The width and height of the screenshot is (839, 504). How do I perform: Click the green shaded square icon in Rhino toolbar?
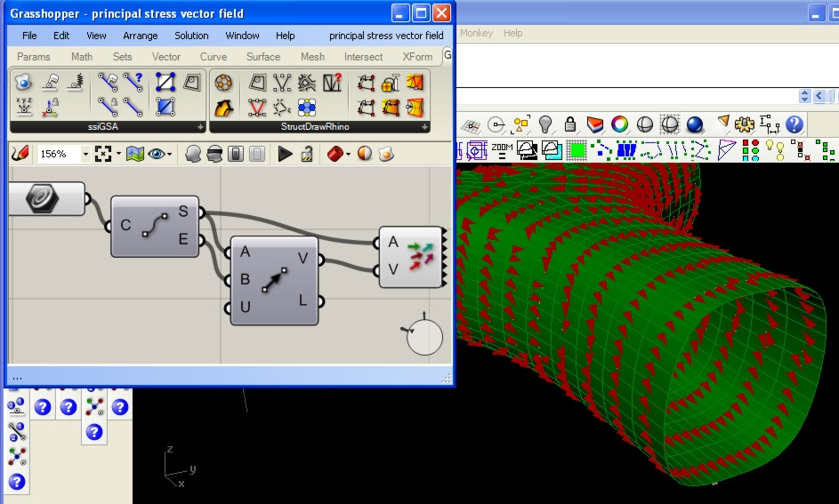(577, 150)
